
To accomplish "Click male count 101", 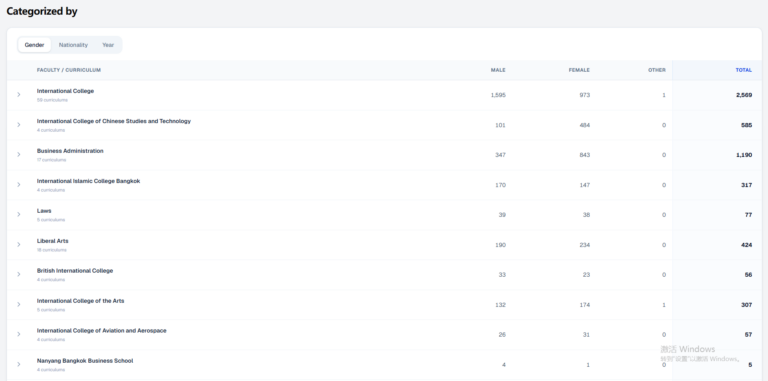I will click(501, 125).
